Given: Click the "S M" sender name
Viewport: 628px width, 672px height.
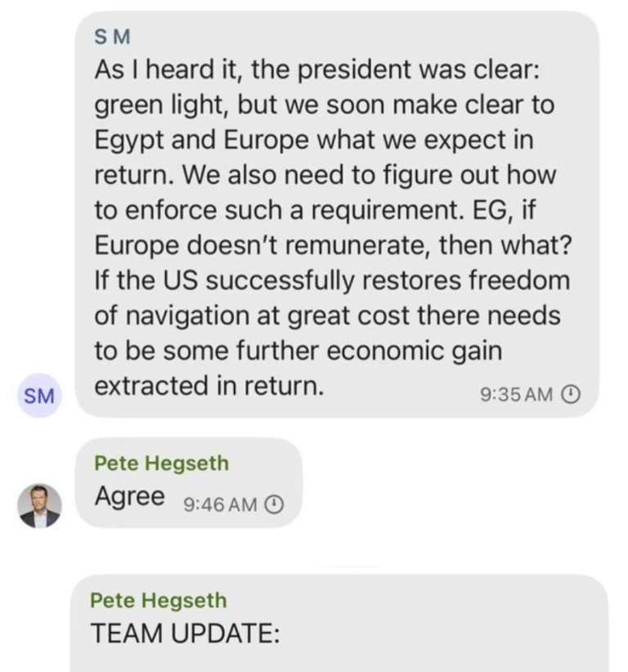Looking at the screenshot, I should (x=113, y=38).
